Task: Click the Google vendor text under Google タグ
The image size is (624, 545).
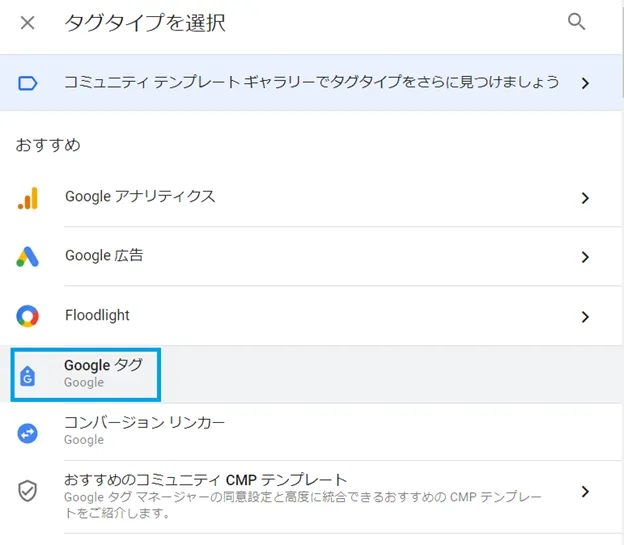Action: 84,383
